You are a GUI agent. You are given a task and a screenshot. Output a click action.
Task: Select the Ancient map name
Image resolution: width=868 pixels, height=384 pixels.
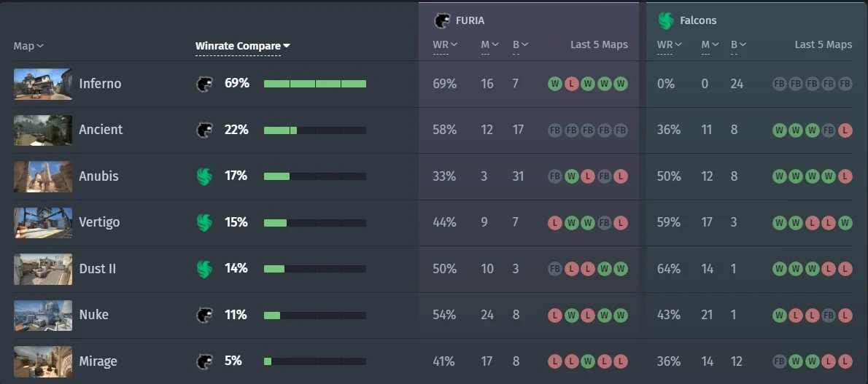101,130
